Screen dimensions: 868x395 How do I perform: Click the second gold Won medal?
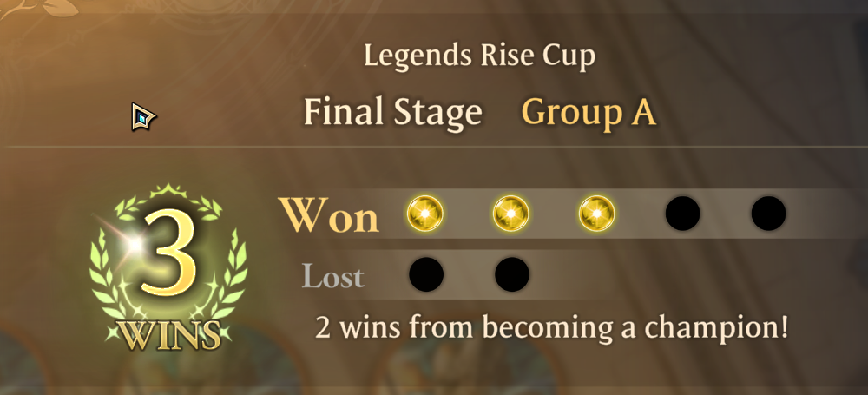tap(511, 214)
